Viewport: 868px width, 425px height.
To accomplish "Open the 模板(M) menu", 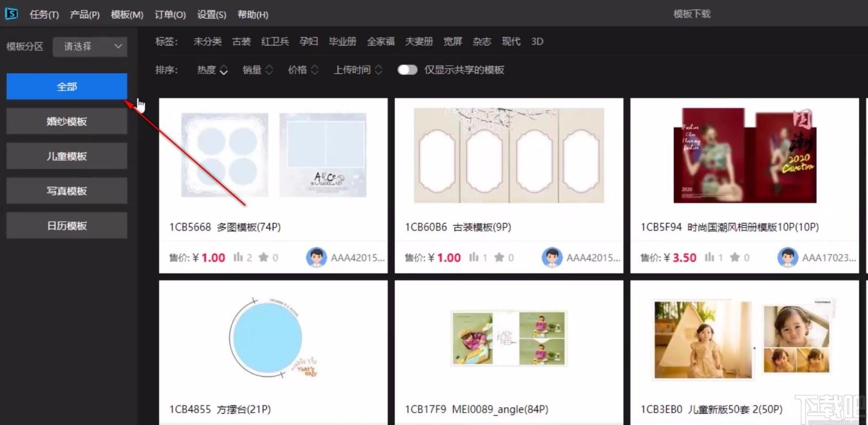I will click(127, 15).
